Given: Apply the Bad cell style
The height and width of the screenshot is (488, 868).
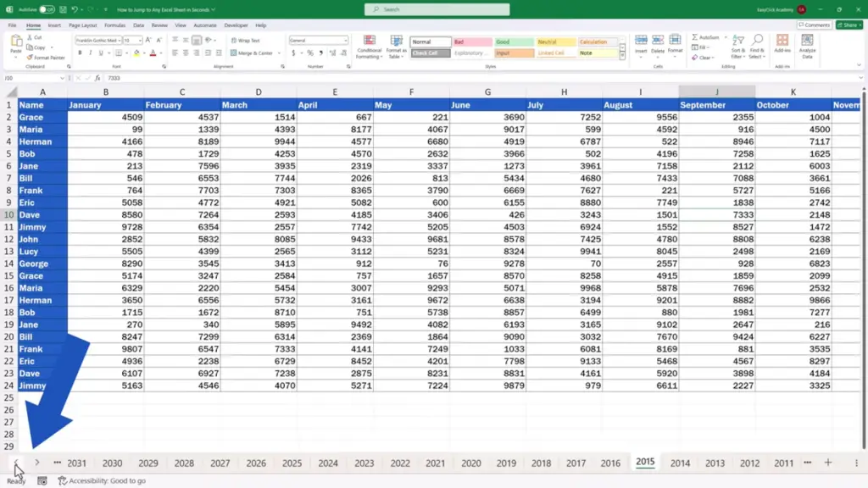Looking at the screenshot, I should tap(472, 42).
